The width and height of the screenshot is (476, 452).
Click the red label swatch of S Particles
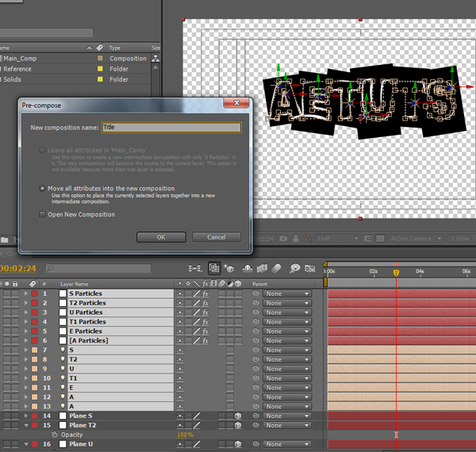pos(35,293)
